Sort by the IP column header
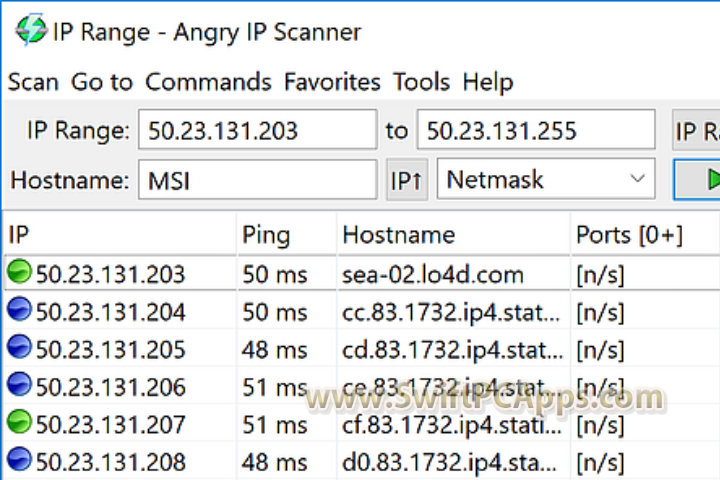Viewport: 720px width, 480px height. [x=120, y=234]
